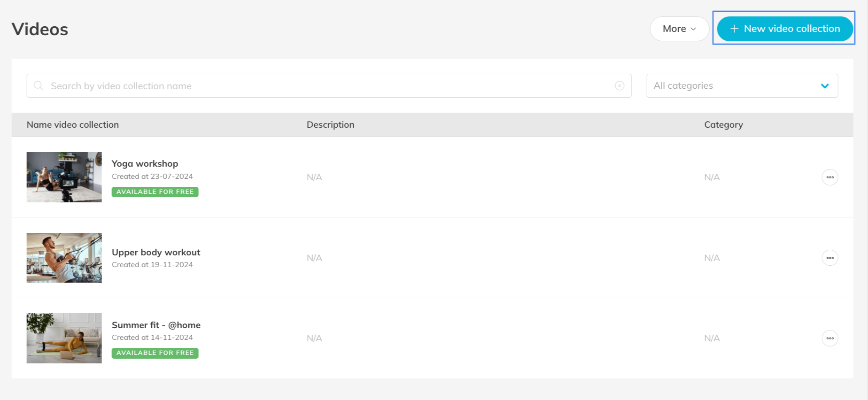Open options menu for Upper body workout
The height and width of the screenshot is (400, 868).
[x=829, y=258]
